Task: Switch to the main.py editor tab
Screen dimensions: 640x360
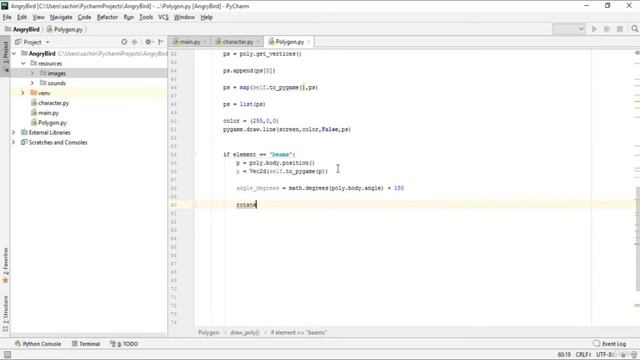Action: (189, 42)
